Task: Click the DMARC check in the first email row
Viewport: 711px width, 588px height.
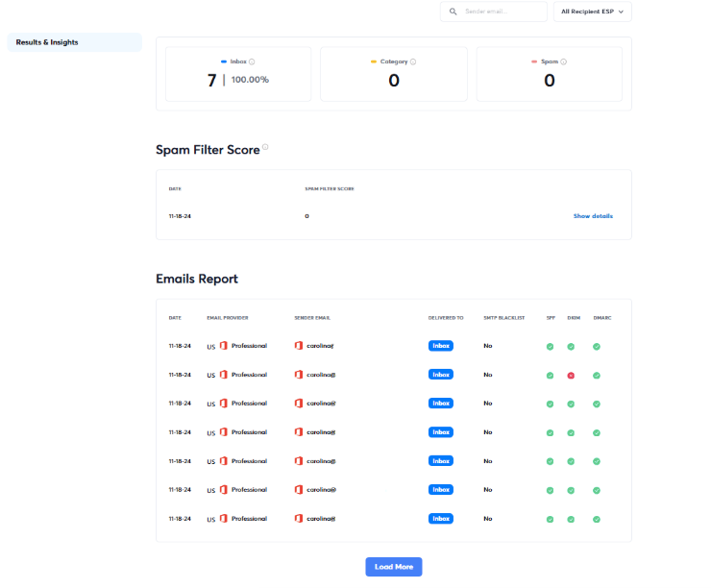Action: (597, 346)
